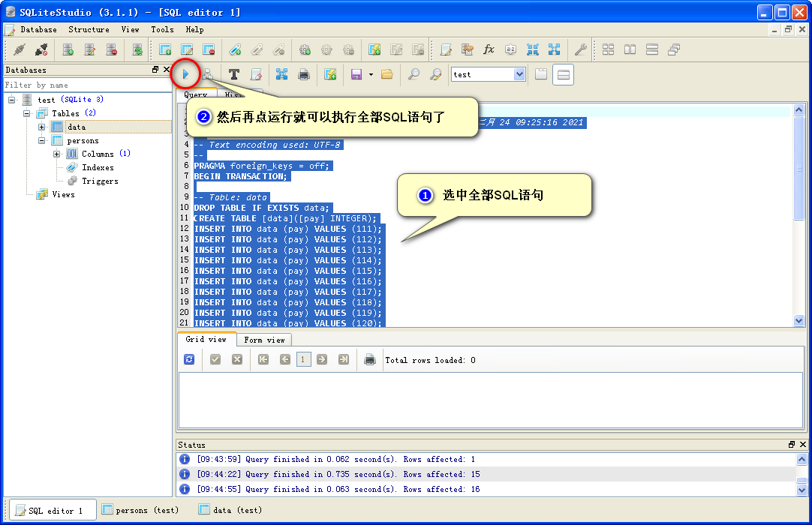Cascade the windows icon
The width and height of the screenshot is (812, 525).
point(673,49)
